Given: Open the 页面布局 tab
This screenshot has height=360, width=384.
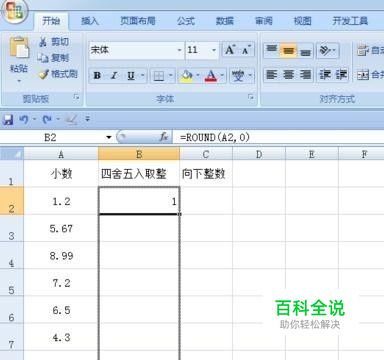Looking at the screenshot, I should point(138,21).
